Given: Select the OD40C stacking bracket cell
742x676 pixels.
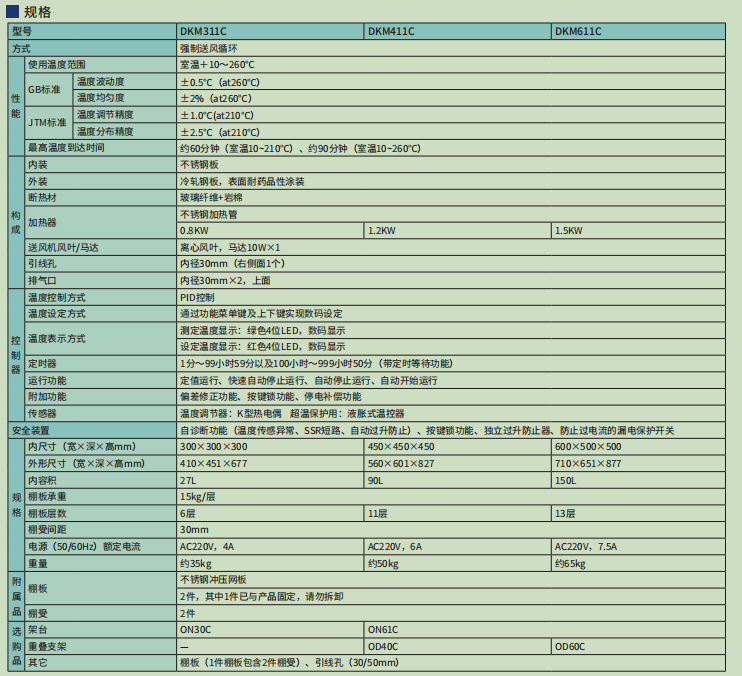Looking at the screenshot, I should pyautogui.click(x=458, y=647).
